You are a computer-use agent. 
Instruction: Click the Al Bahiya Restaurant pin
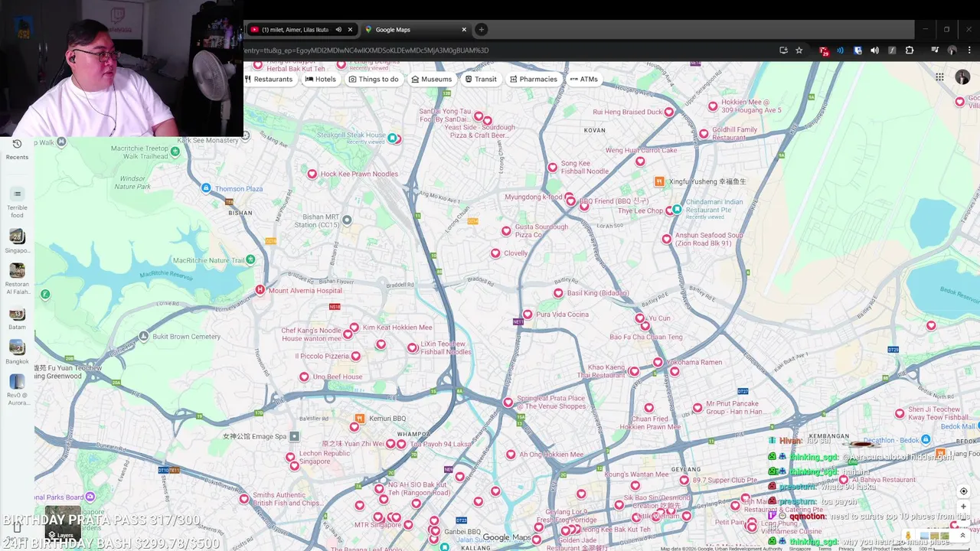844,480
